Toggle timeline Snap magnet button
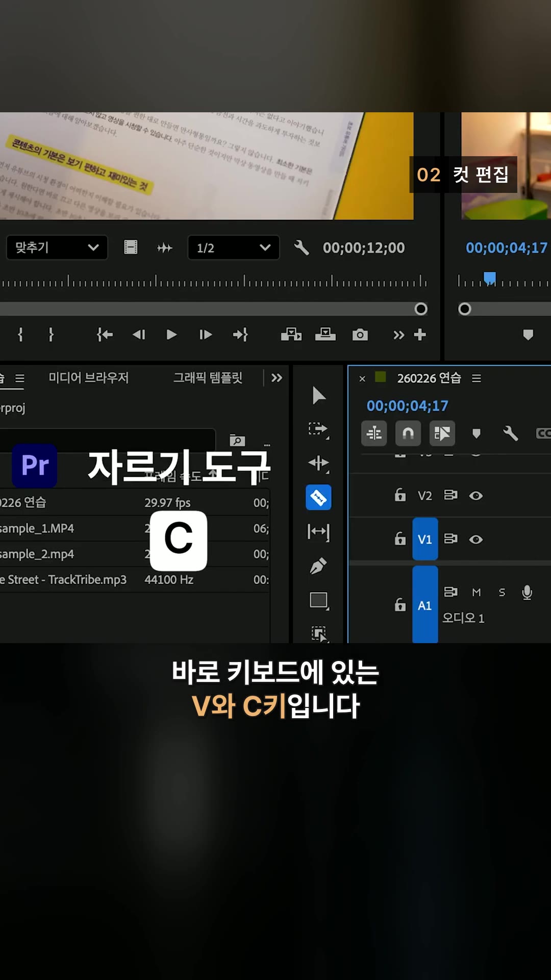 [x=408, y=433]
